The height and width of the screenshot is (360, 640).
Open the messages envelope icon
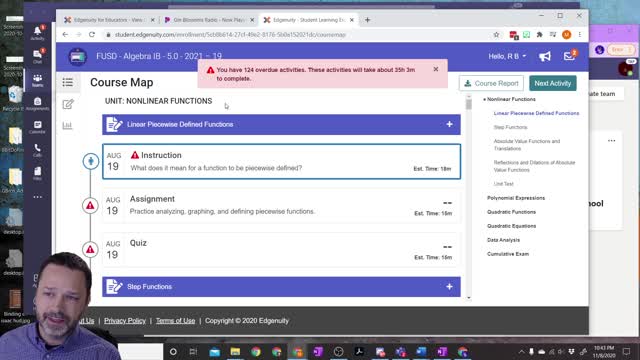point(569,56)
